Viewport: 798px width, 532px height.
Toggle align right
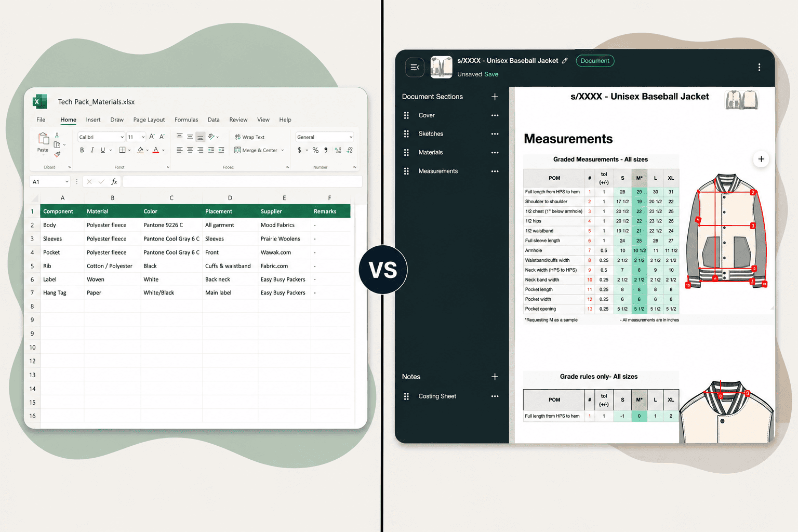tap(200, 150)
